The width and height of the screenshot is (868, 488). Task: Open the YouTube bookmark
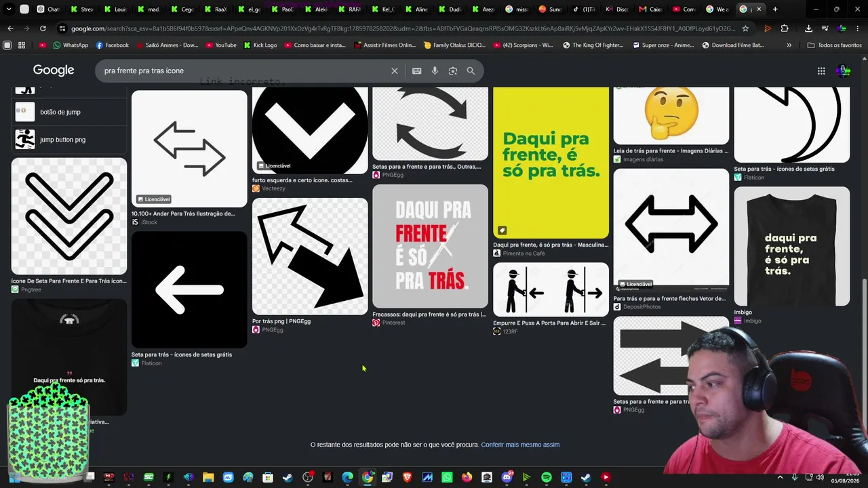click(220, 45)
